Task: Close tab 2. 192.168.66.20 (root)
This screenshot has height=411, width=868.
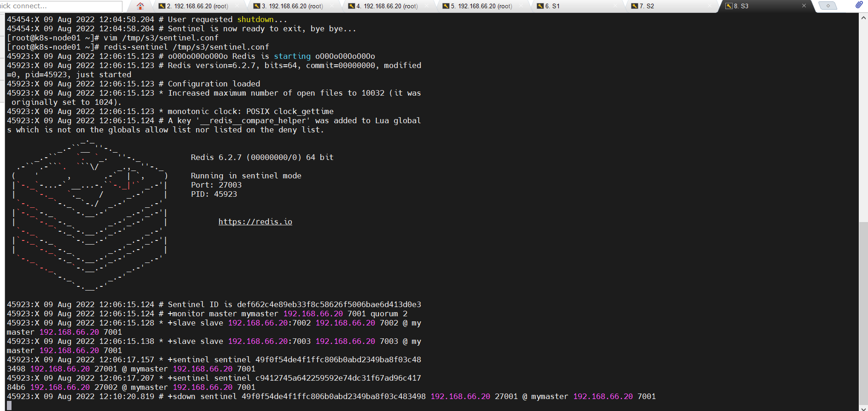Action: [x=236, y=6]
